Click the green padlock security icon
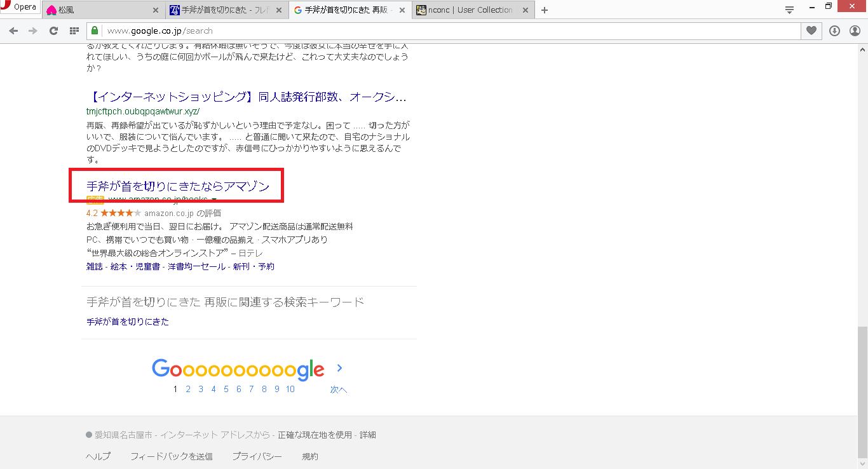Viewport: 868px width, 469px height. 95,31
